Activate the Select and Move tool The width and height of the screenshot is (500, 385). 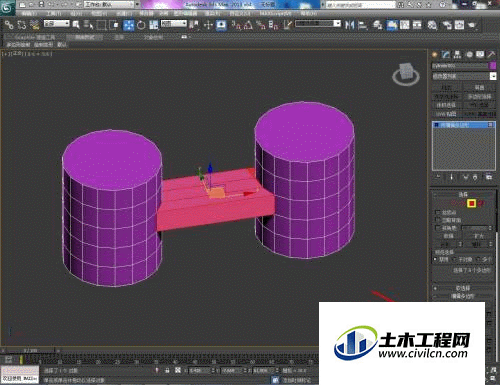pos(128,25)
